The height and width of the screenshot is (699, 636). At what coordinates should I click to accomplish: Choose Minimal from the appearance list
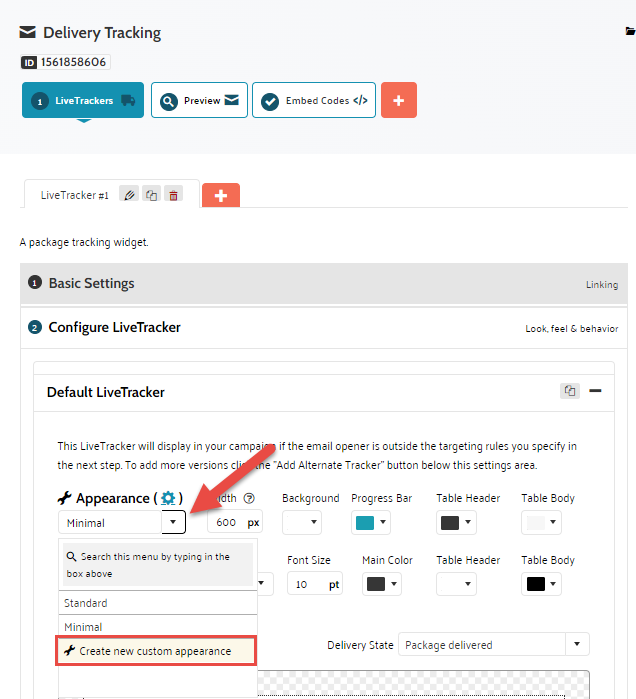(158, 627)
